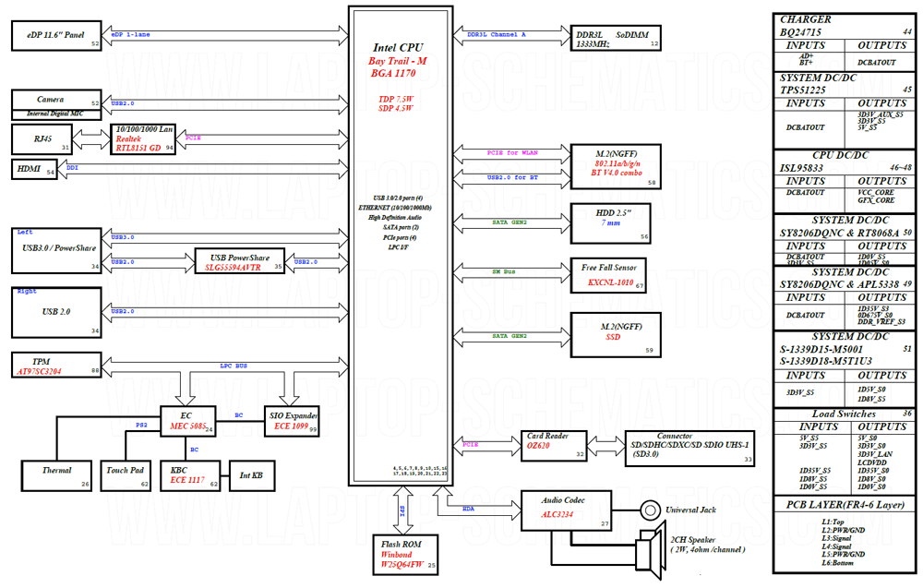Click the PCIE for WLAN label
The height and width of the screenshot is (588, 923).
[x=512, y=153]
